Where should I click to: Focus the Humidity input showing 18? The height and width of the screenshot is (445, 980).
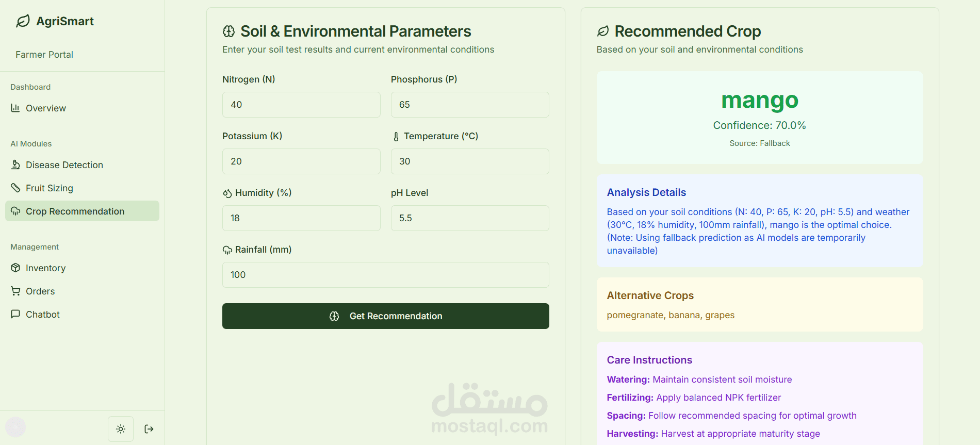click(x=301, y=218)
